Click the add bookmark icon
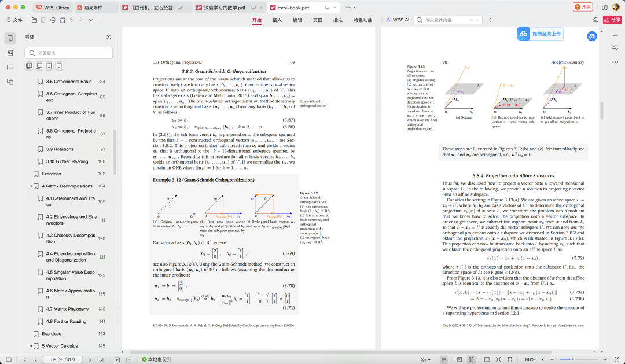This screenshot has width=625, height=364. point(49,66)
